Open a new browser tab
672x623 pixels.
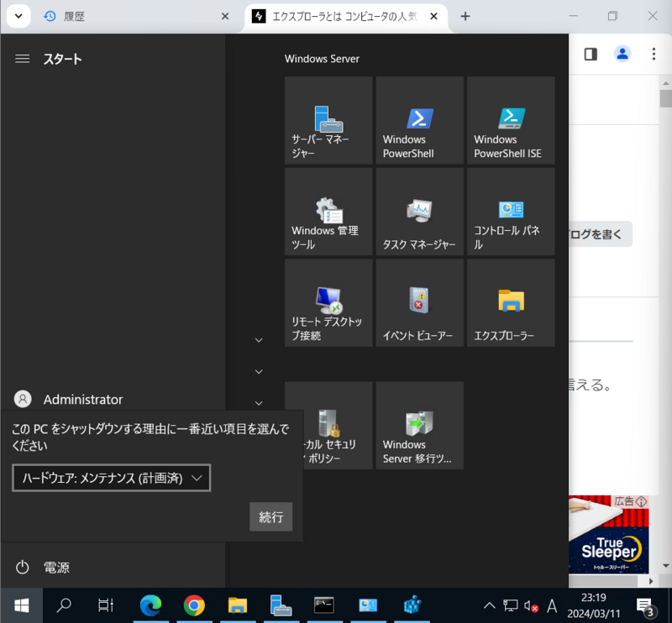click(x=465, y=16)
